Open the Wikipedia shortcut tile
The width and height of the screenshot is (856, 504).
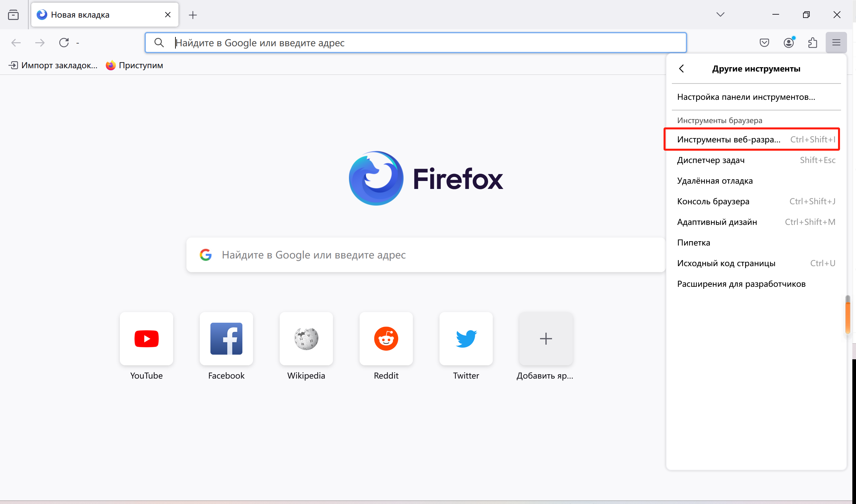pos(306,339)
